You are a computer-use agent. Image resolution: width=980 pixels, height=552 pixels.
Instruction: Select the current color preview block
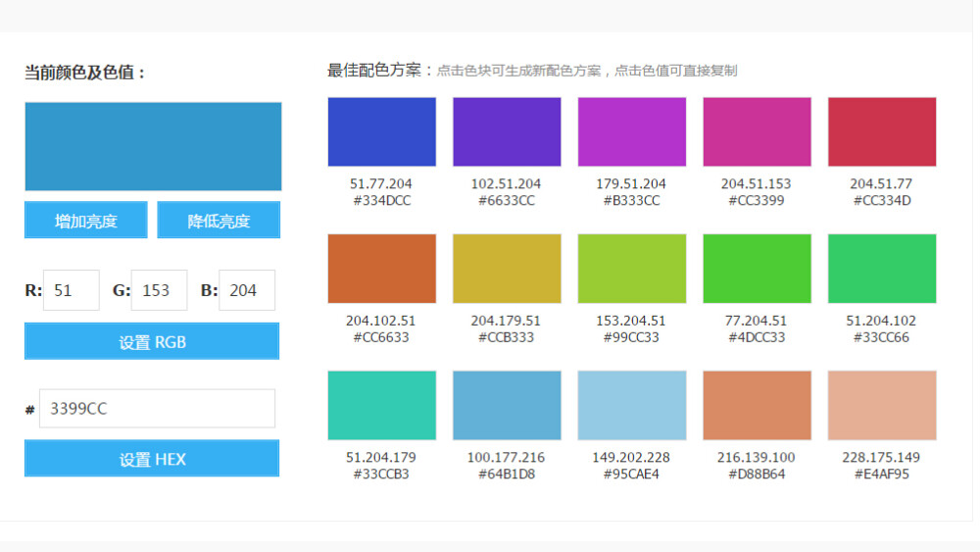click(x=153, y=146)
